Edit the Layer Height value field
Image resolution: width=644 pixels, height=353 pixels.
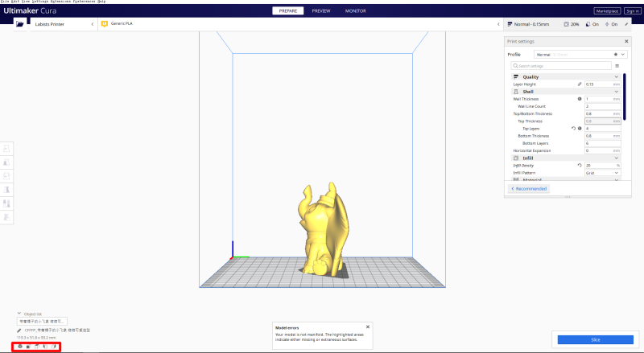click(602, 84)
